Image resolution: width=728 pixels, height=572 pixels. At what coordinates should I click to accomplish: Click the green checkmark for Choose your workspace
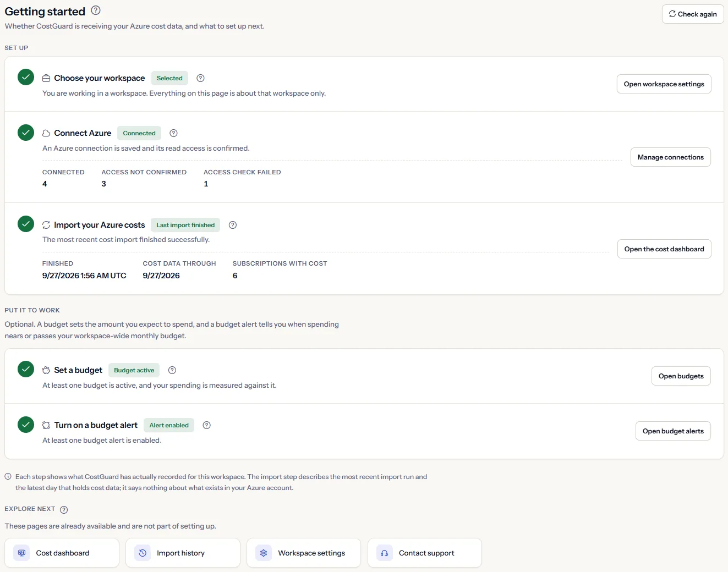(26, 77)
